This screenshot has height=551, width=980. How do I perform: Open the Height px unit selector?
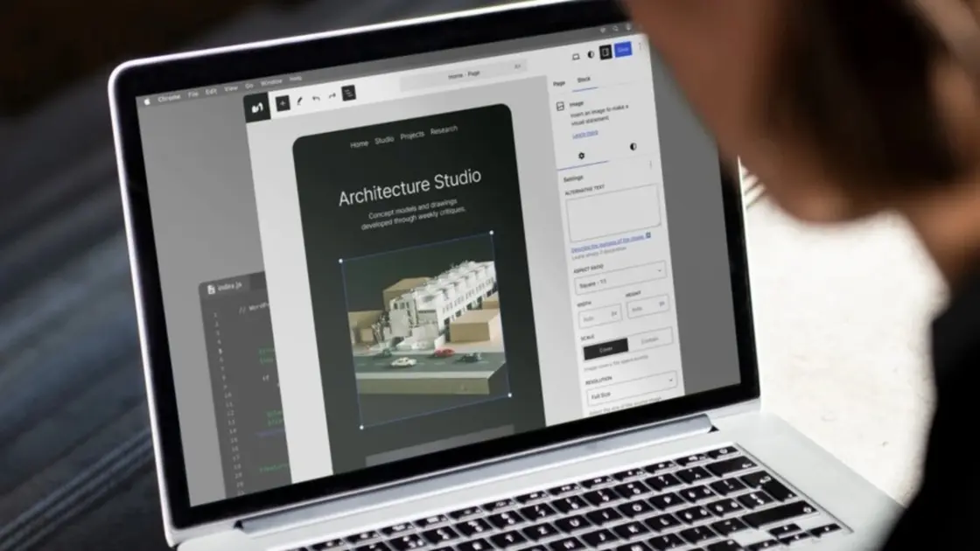[661, 303]
